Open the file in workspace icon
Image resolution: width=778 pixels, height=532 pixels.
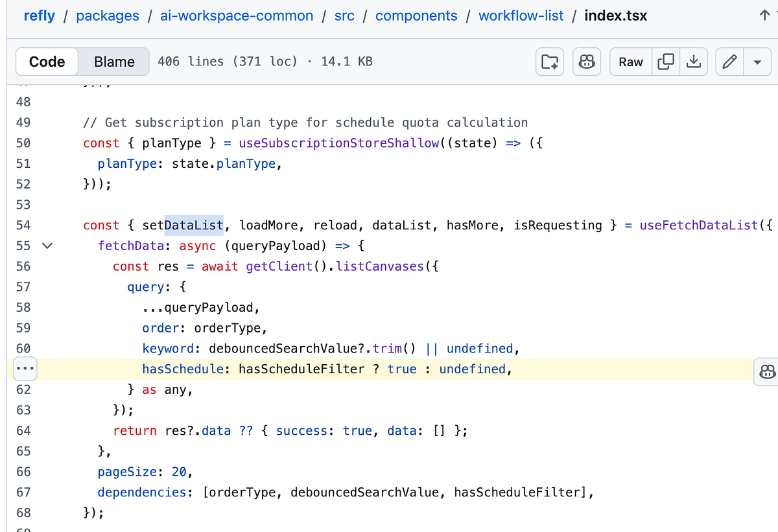(x=550, y=62)
